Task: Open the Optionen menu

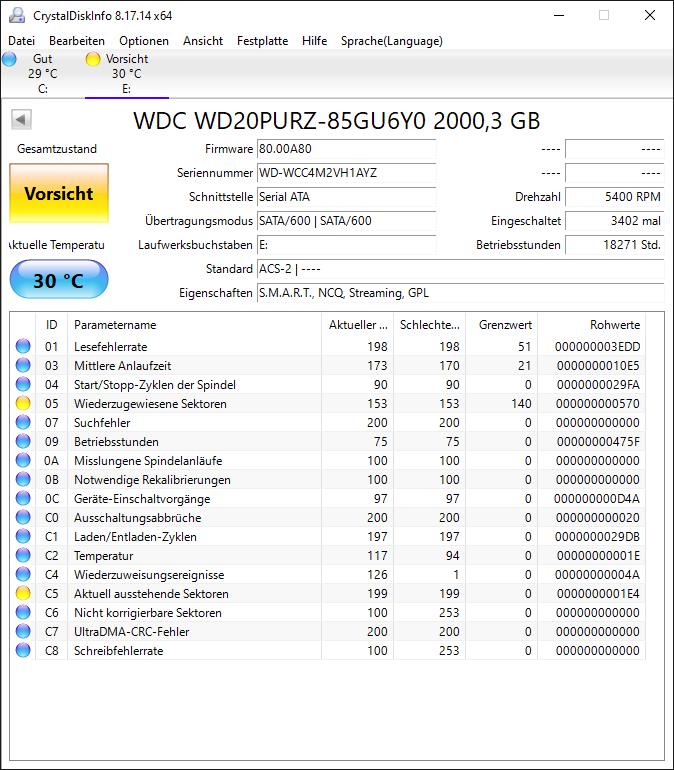Action: (144, 41)
